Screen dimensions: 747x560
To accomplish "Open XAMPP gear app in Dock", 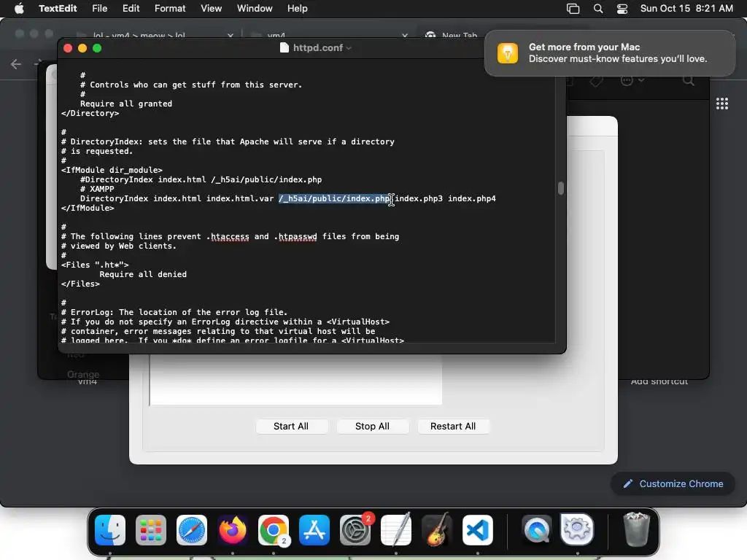I will (x=578, y=529).
